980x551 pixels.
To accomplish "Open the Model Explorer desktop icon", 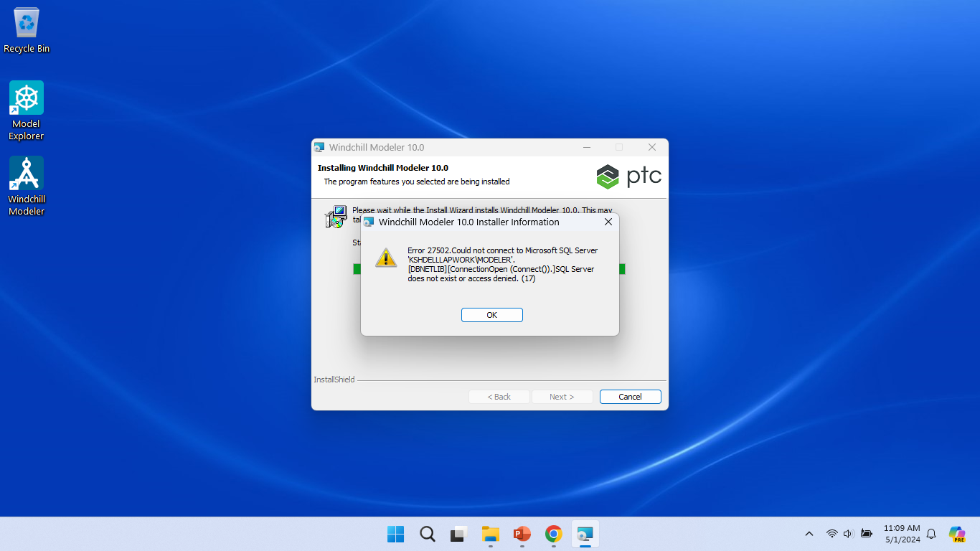I will (26, 97).
